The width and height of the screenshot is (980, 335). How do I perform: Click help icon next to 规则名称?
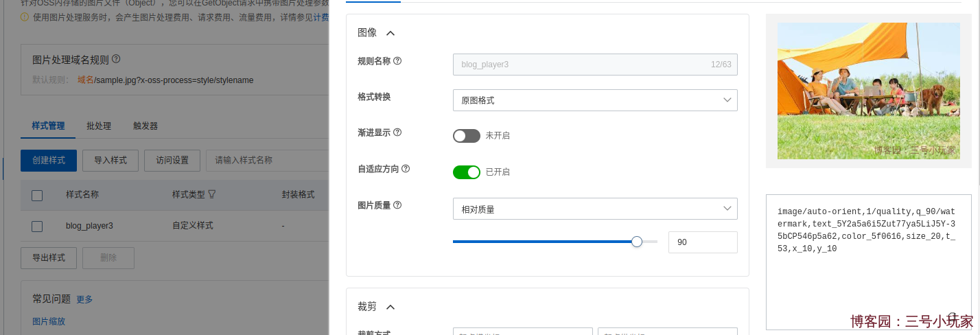[x=397, y=61]
